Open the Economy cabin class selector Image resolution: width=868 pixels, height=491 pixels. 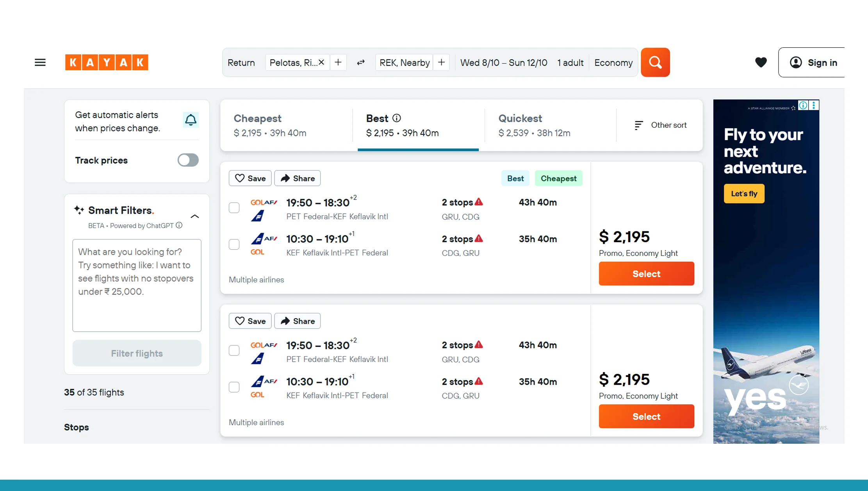click(613, 62)
